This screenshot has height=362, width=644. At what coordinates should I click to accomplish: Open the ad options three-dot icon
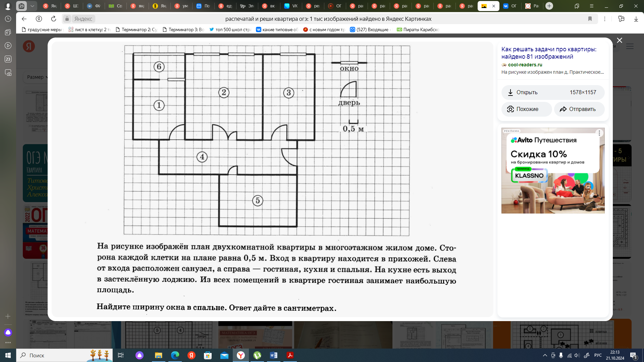[x=599, y=133]
